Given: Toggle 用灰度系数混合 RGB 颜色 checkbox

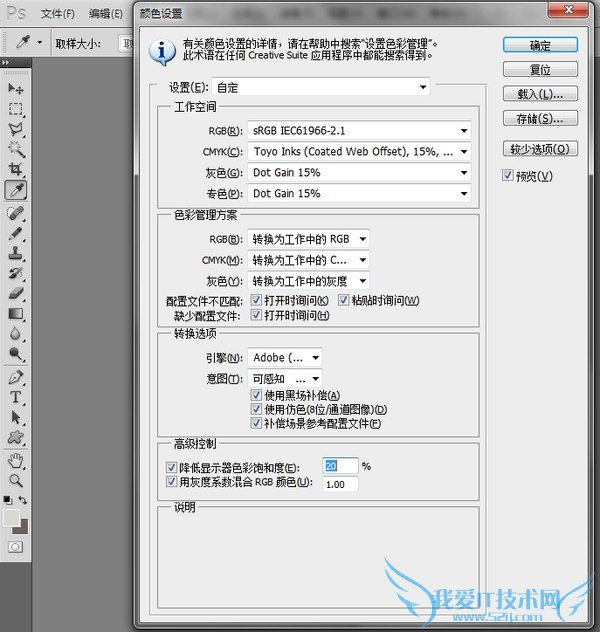Looking at the screenshot, I should click(x=171, y=482).
